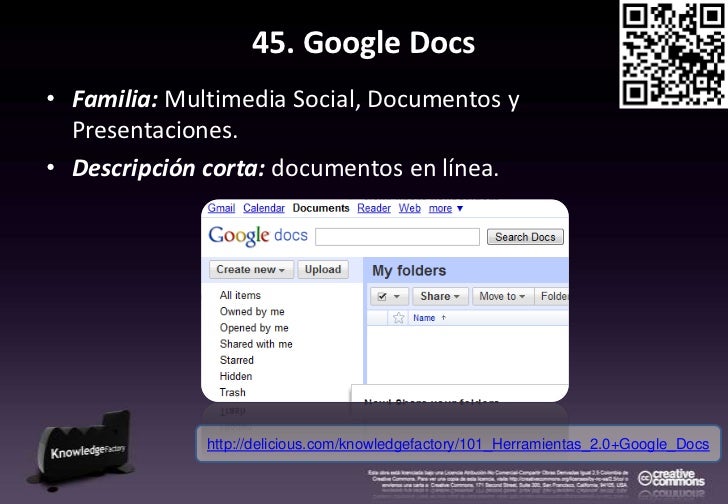Expand the 'more' menu

click(x=446, y=208)
